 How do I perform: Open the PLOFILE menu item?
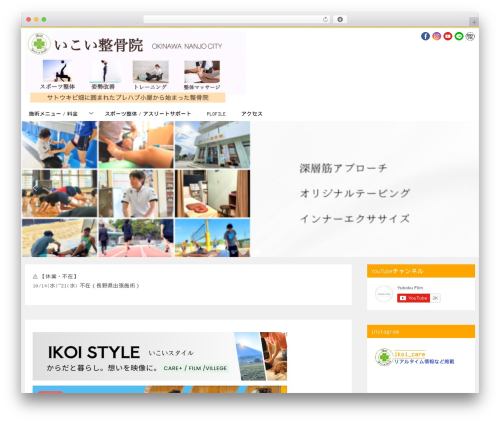pyautogui.click(x=216, y=114)
